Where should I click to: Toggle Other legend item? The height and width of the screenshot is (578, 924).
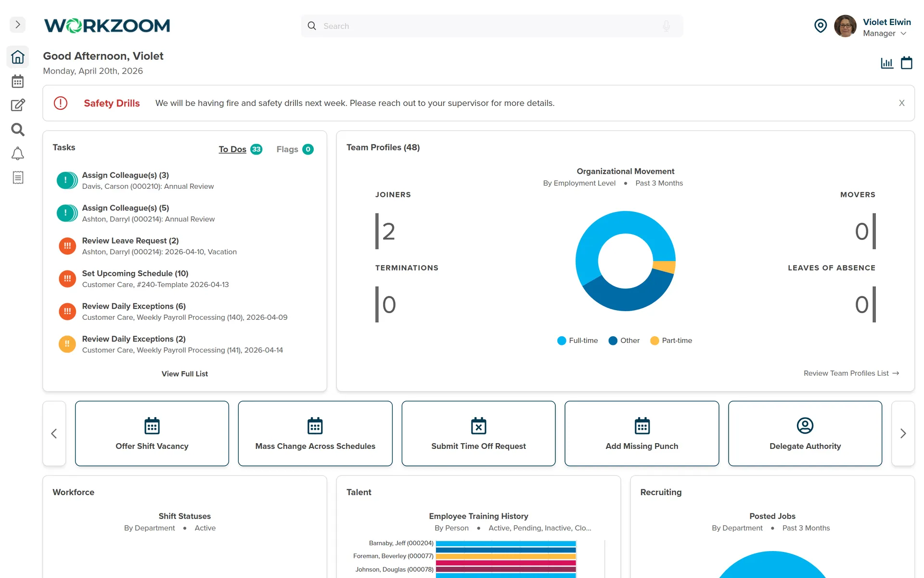624,341
